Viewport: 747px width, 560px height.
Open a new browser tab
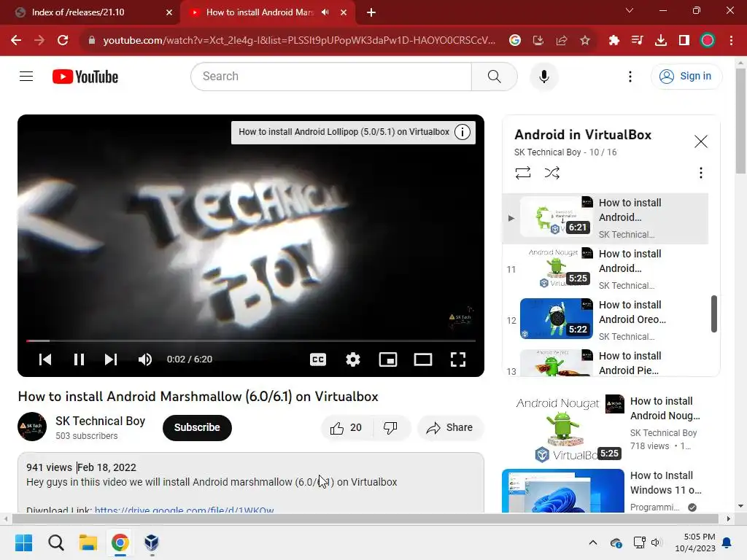tap(371, 12)
